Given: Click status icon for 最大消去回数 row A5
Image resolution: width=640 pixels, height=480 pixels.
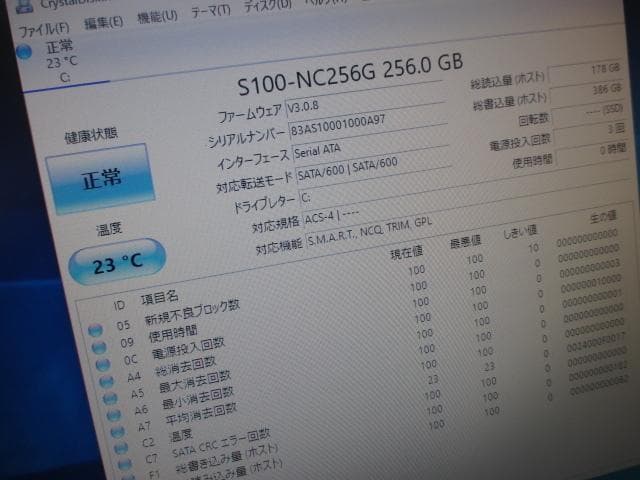Looking at the screenshot, I should point(110,399).
